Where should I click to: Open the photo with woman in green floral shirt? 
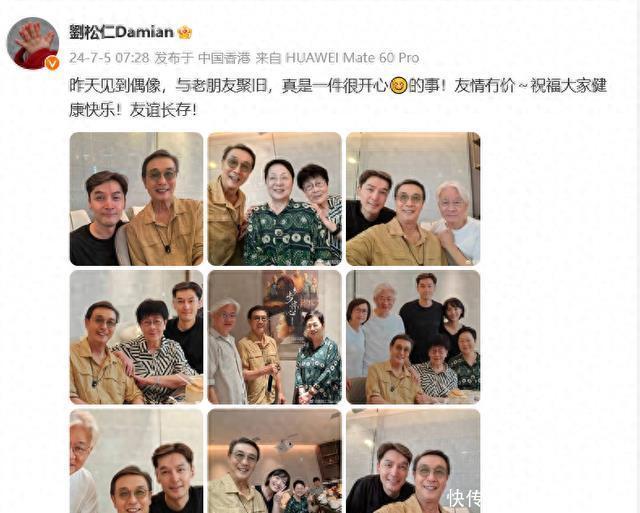pos(275,199)
